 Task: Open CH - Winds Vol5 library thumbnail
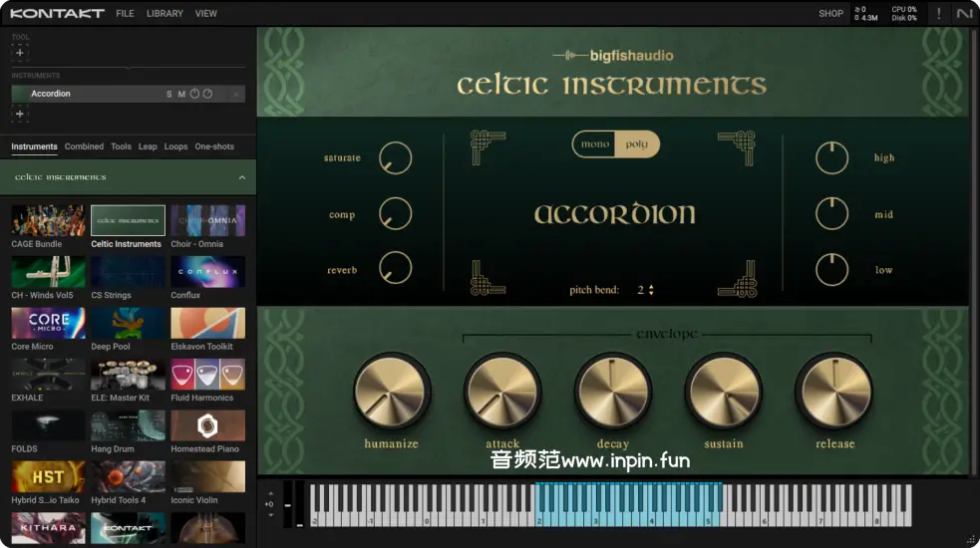point(48,272)
